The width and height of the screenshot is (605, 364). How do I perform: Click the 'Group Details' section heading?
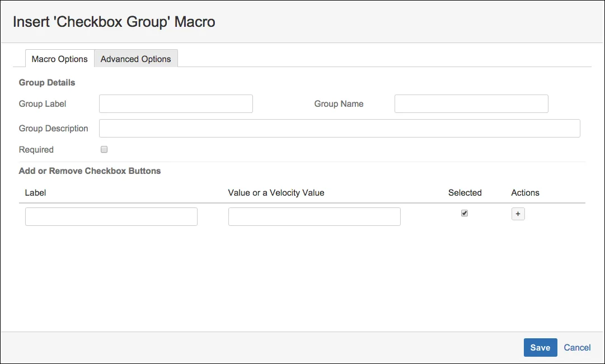point(47,83)
